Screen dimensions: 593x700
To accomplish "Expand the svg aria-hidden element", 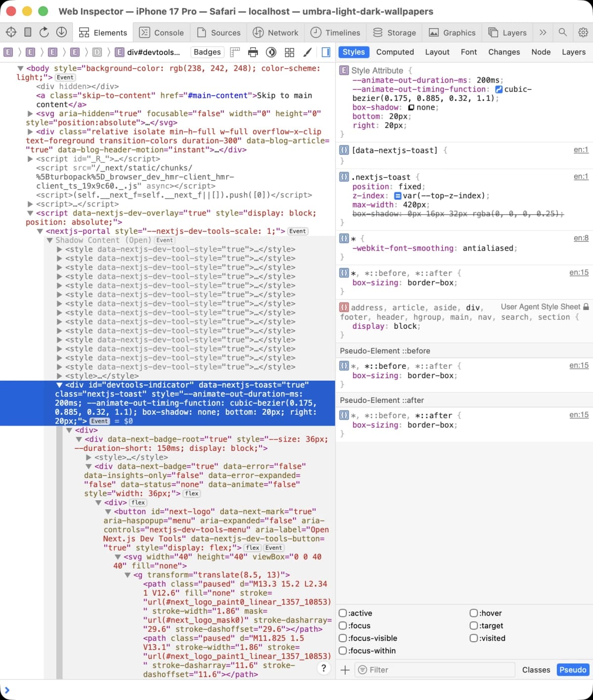I will coord(30,114).
